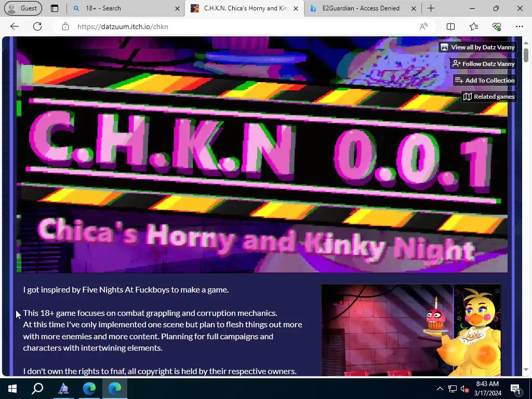Close the C.H.K.N. tab
The height and width of the screenshot is (399, 532).
[x=296, y=8]
